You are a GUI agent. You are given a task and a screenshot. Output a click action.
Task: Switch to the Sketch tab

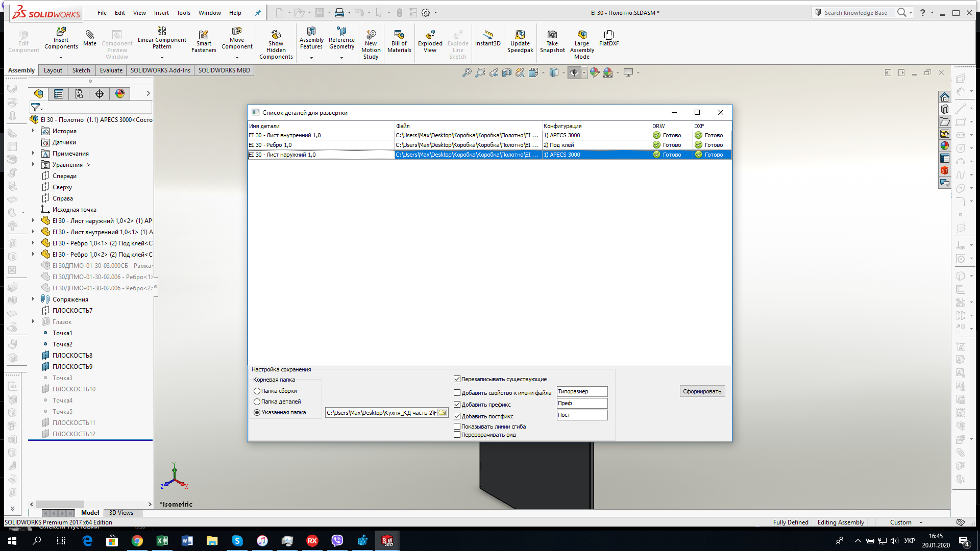point(81,70)
